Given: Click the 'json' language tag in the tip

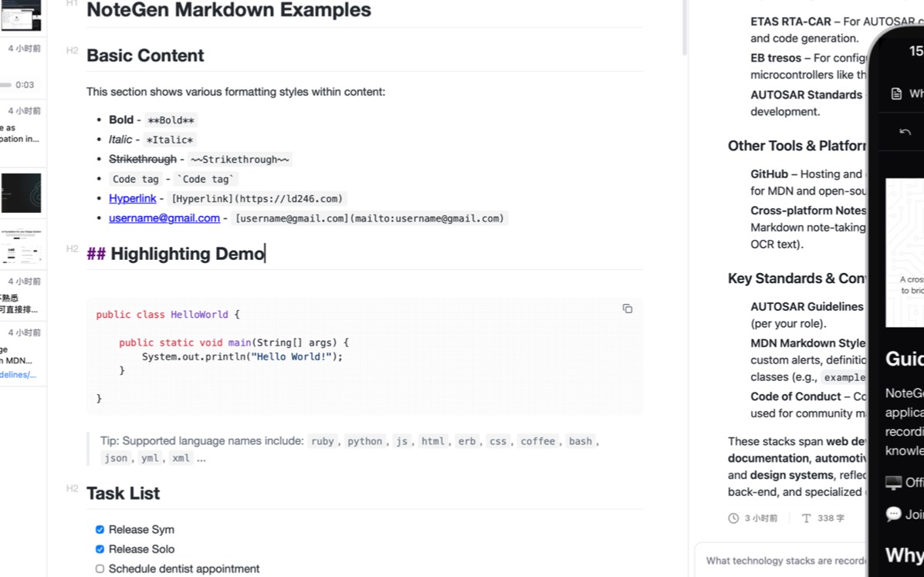Looking at the screenshot, I should click(116, 458).
